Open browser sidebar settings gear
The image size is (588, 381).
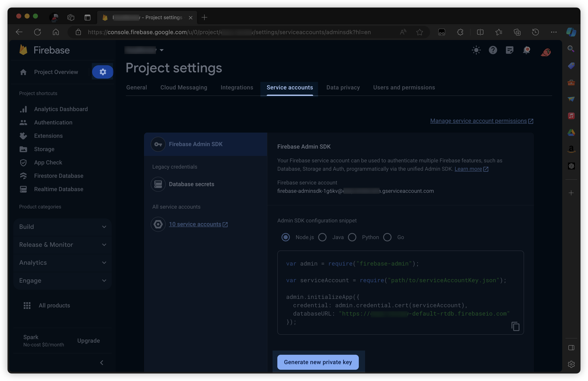pyautogui.click(x=571, y=364)
